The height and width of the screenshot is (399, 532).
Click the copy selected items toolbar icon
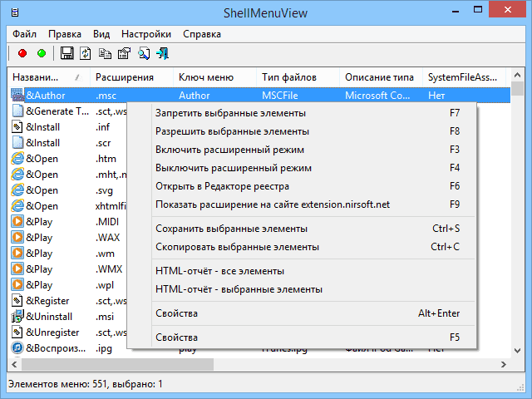105,53
